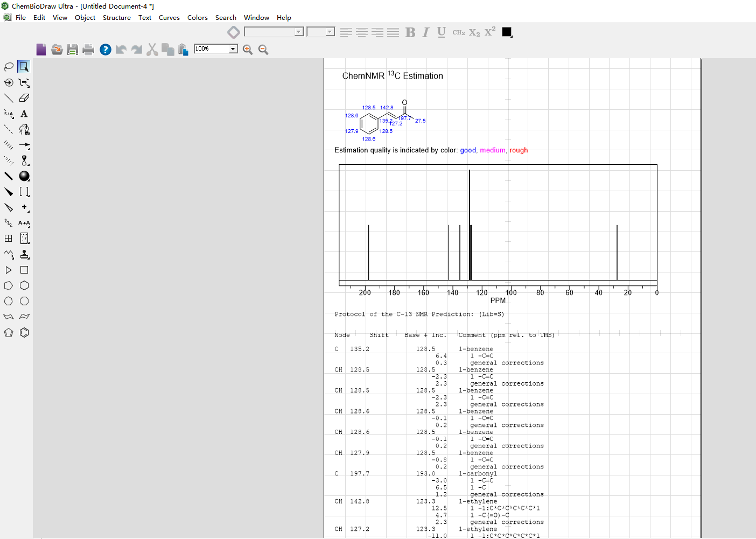This screenshot has height=539, width=756.
Task: Center align text
Action: [x=362, y=32]
